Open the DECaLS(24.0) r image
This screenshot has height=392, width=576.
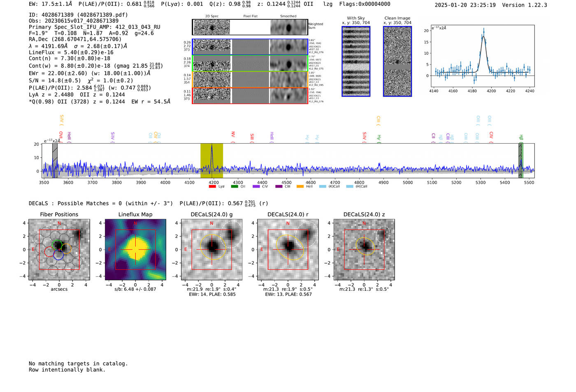tap(288, 250)
